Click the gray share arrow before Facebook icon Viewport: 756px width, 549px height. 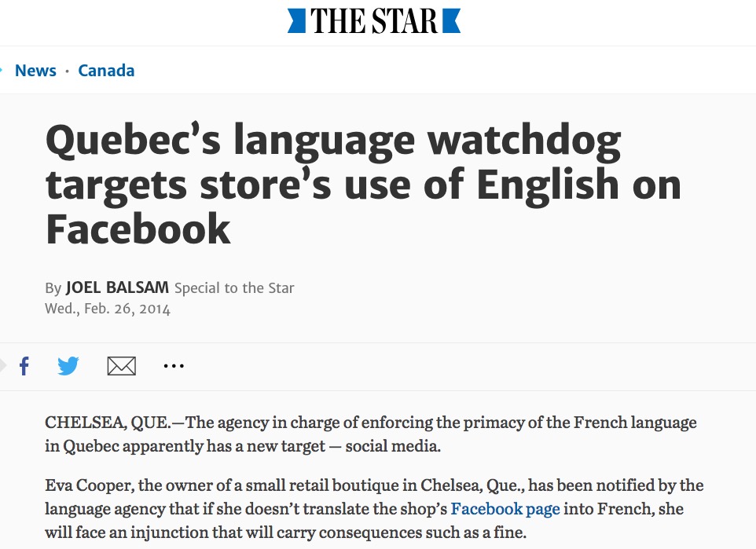coord(3,365)
